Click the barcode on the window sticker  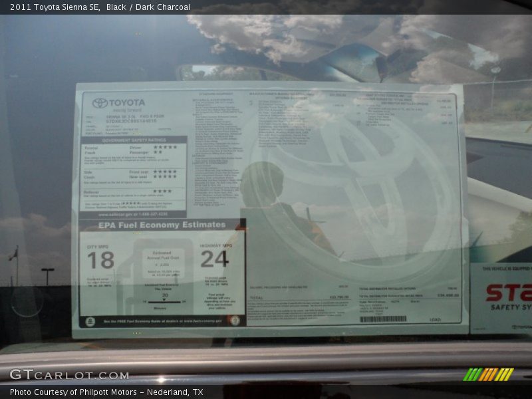pos(383,319)
